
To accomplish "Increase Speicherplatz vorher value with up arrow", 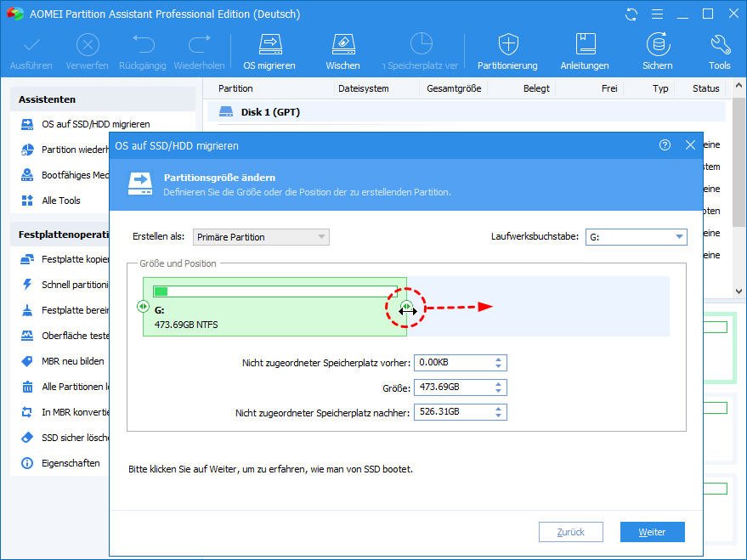I will pos(498,359).
